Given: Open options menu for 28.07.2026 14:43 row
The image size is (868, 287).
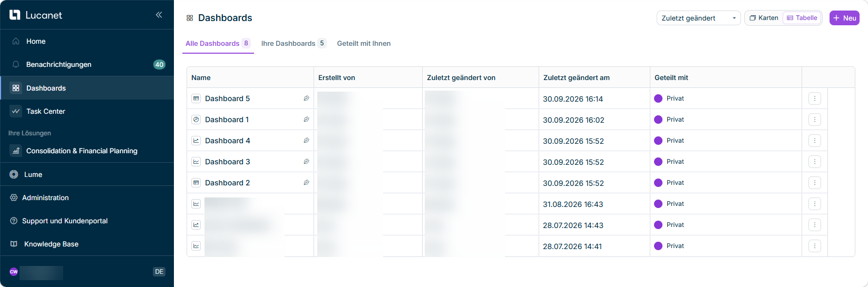Looking at the screenshot, I should (x=815, y=225).
